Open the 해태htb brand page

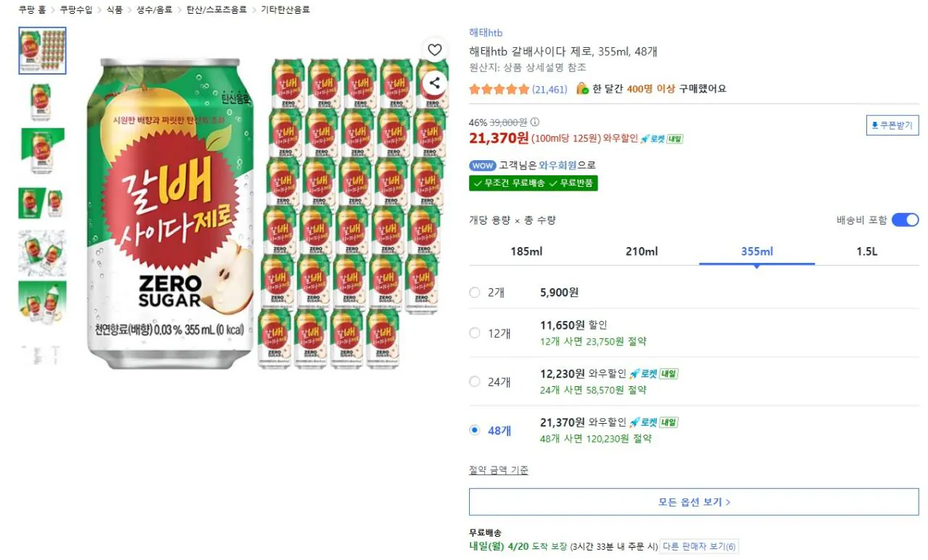486,33
